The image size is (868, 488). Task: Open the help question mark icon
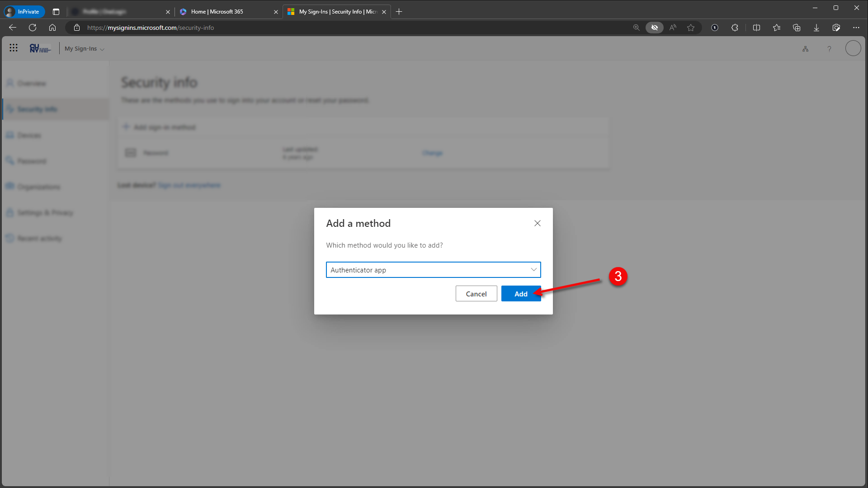point(829,49)
